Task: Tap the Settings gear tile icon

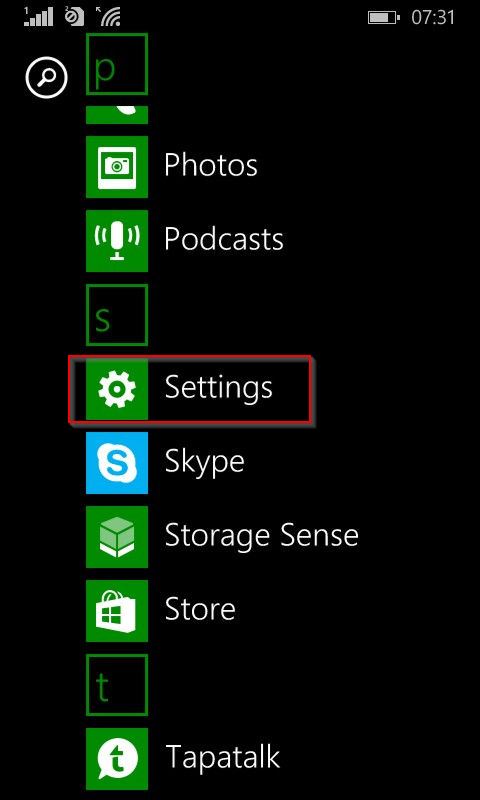Action: pos(117,389)
